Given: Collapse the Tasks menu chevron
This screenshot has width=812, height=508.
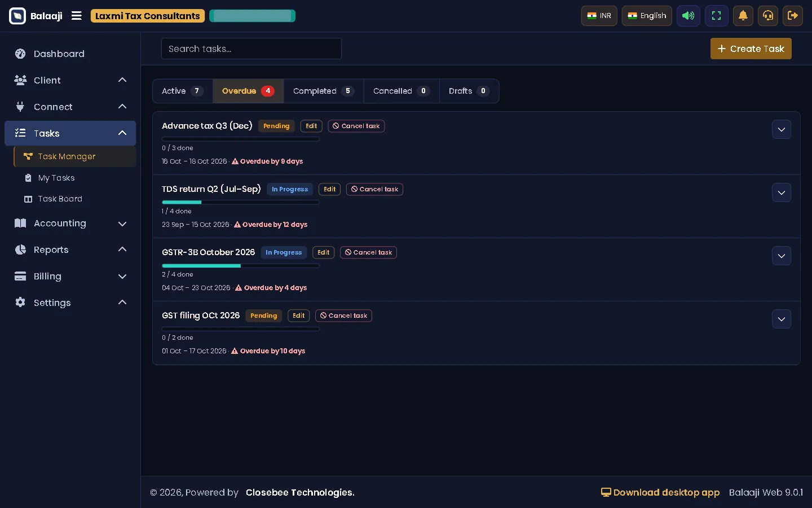Looking at the screenshot, I should [122, 133].
